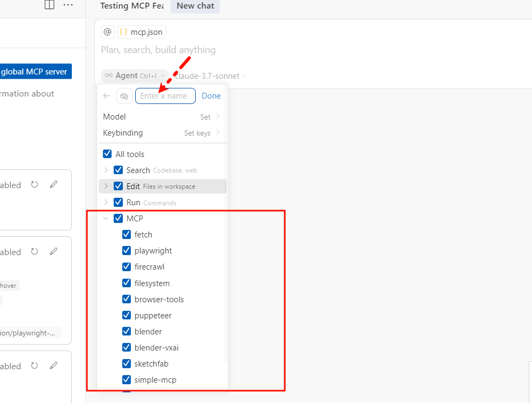Screen dimensions: 532x403
Task: Open the three-dots more options menu
Action: pos(68,5)
